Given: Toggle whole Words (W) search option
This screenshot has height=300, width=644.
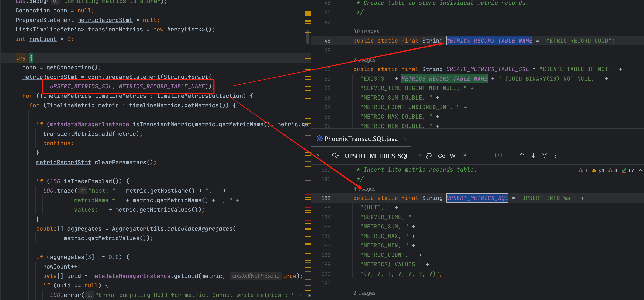Looking at the screenshot, I should (453, 156).
